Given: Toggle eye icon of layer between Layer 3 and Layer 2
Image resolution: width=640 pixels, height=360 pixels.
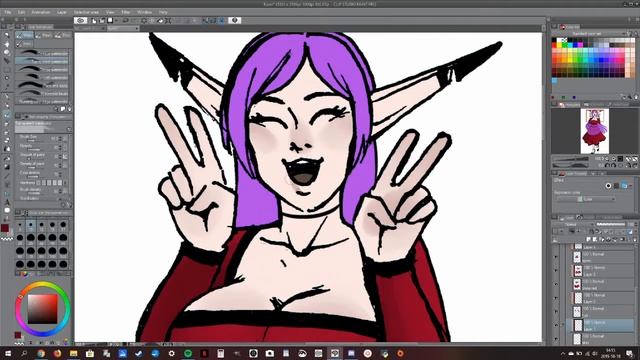Looking at the screenshot, I should (x=556, y=284).
